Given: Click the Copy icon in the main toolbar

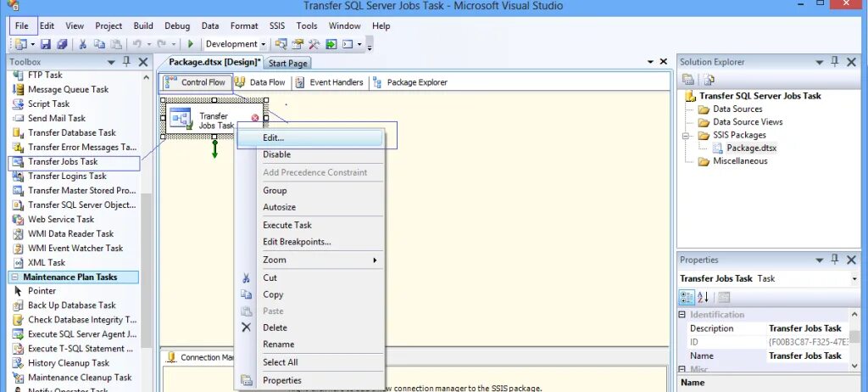Looking at the screenshot, I should (99, 44).
